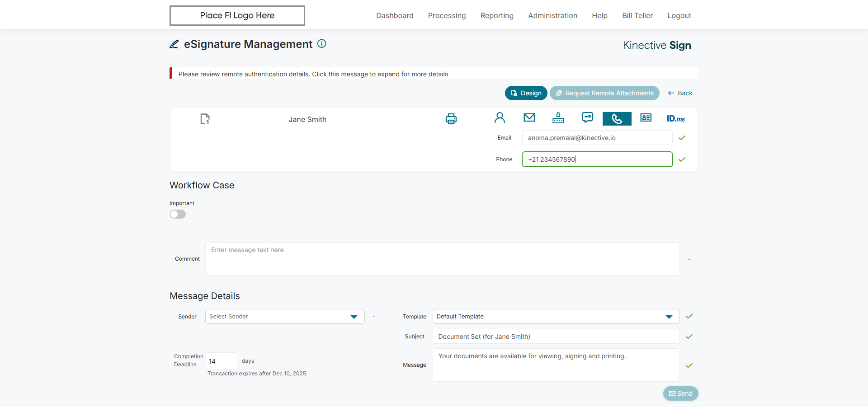Open the Default Template dropdown
868x407 pixels.
point(556,317)
